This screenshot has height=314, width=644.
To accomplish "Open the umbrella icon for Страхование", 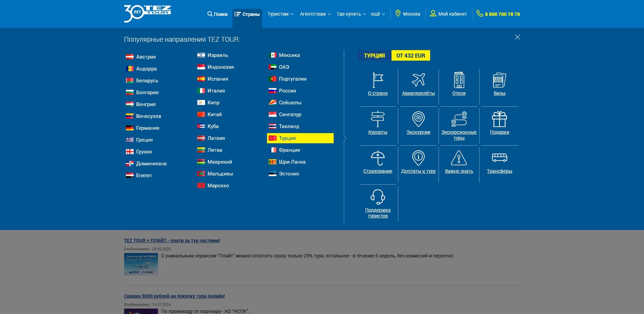I will click(378, 158).
